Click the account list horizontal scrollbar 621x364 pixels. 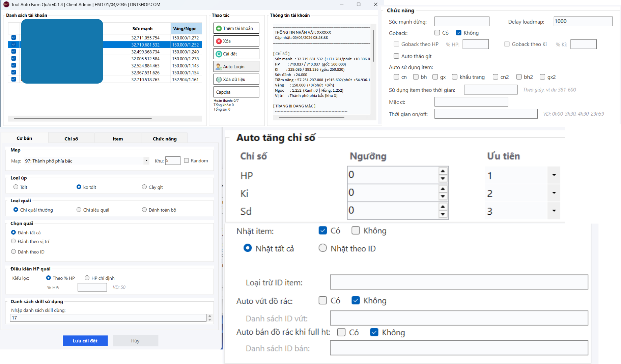pos(83,119)
